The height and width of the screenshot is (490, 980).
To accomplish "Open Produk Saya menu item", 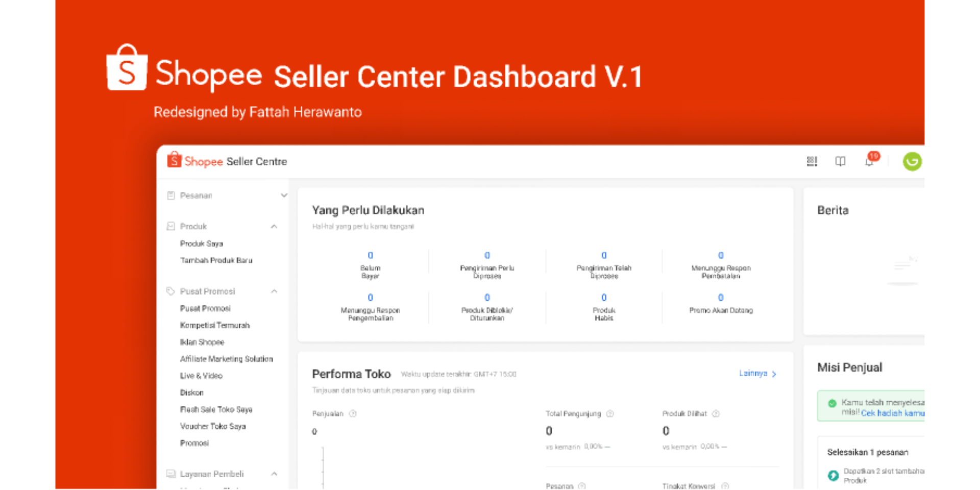I will click(x=202, y=243).
